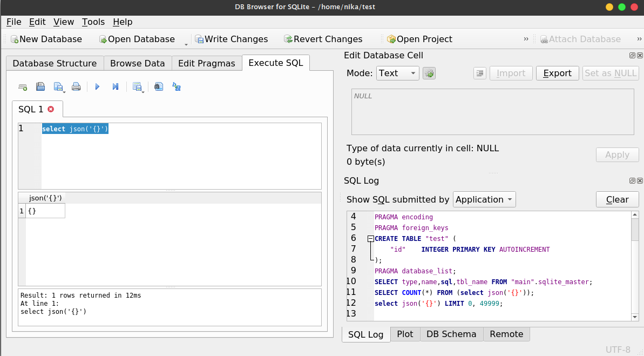The height and width of the screenshot is (356, 644).
Task: Clear the SQL Log
Action: [x=617, y=199]
